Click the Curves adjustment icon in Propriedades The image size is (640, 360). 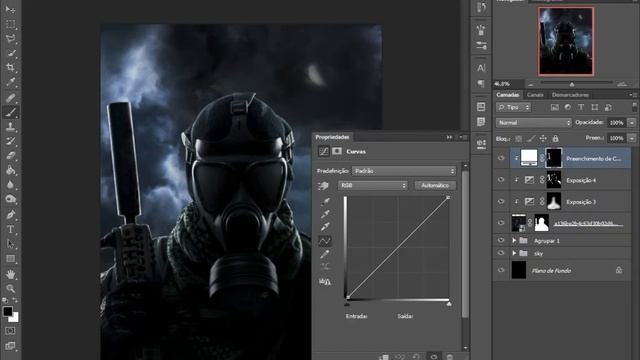pos(323,151)
